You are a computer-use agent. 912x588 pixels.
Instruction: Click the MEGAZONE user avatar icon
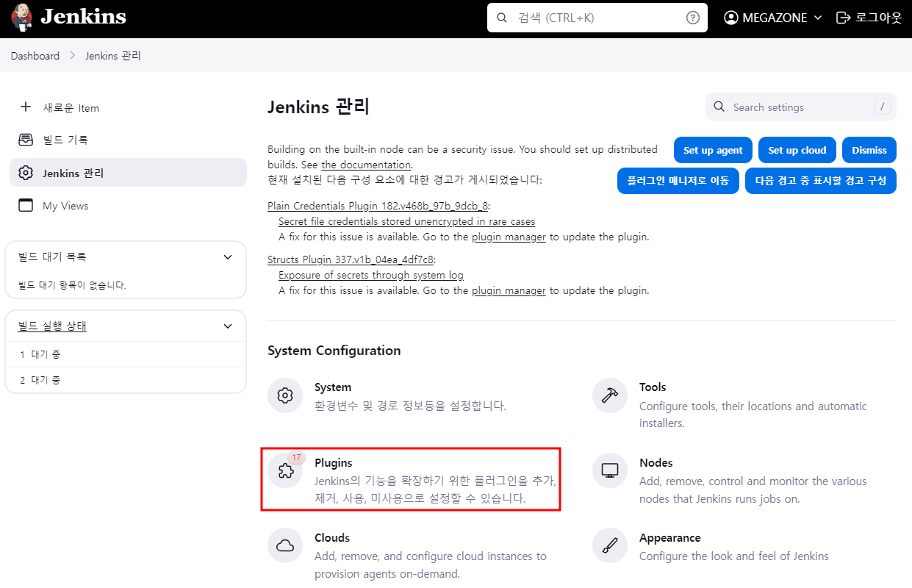(x=730, y=18)
